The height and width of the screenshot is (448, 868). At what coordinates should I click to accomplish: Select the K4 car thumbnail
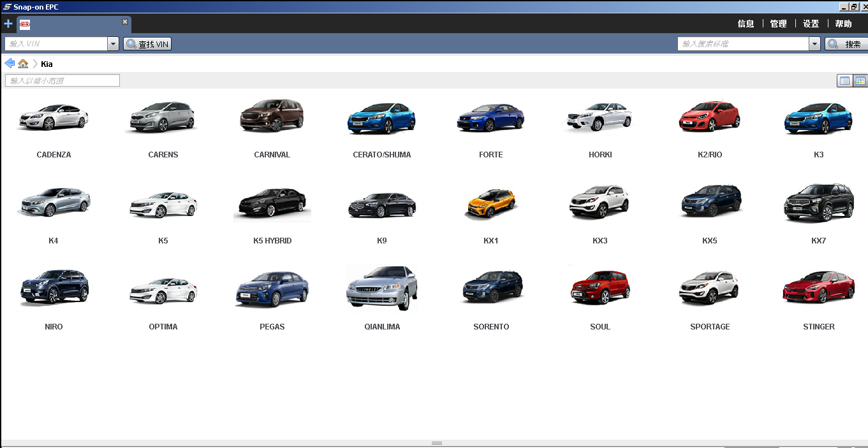tap(54, 203)
